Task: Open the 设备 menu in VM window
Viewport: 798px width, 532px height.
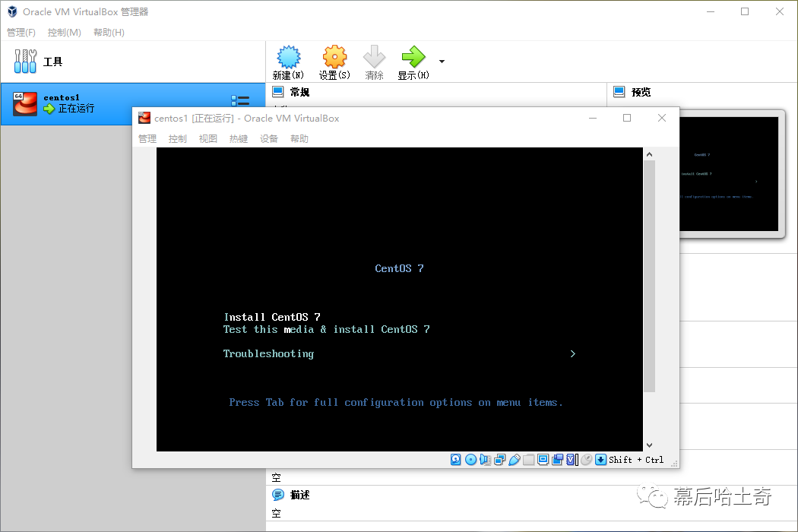Action: pos(269,138)
